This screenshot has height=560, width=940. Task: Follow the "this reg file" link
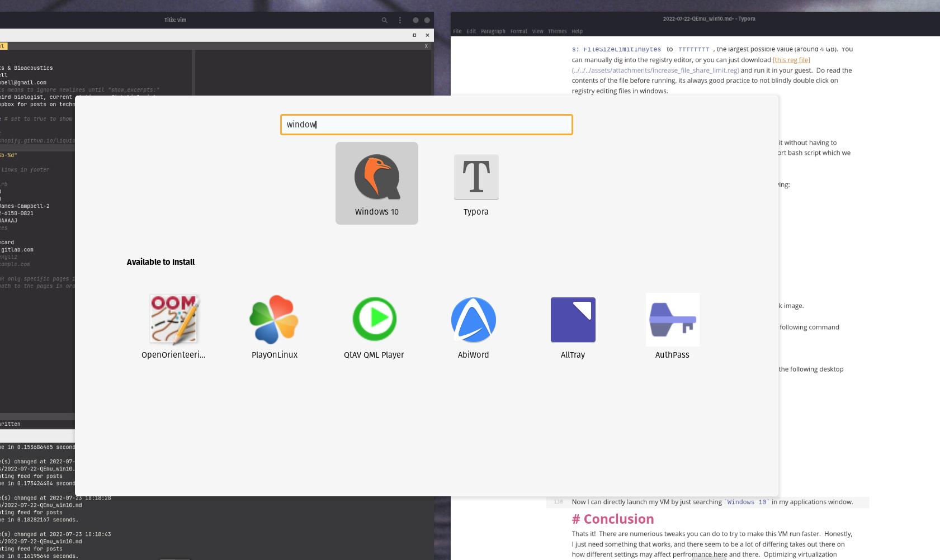[791, 60]
